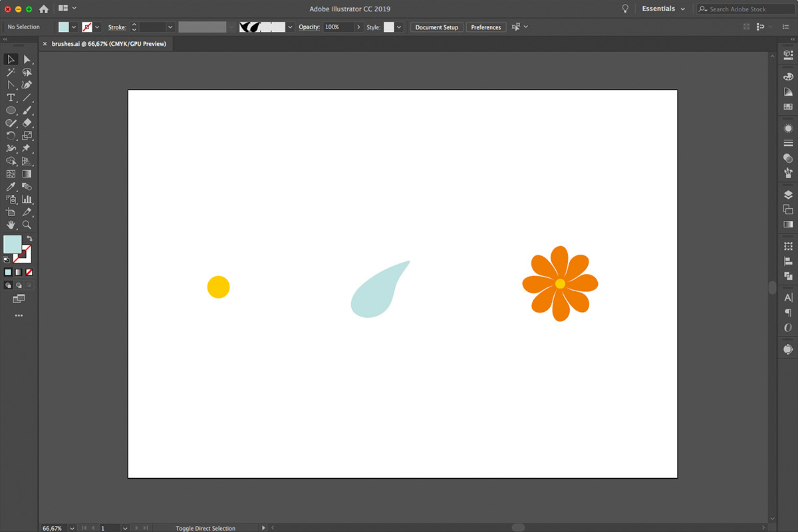Select the Pen tool
Screen dimensions: 798x532
point(27,85)
